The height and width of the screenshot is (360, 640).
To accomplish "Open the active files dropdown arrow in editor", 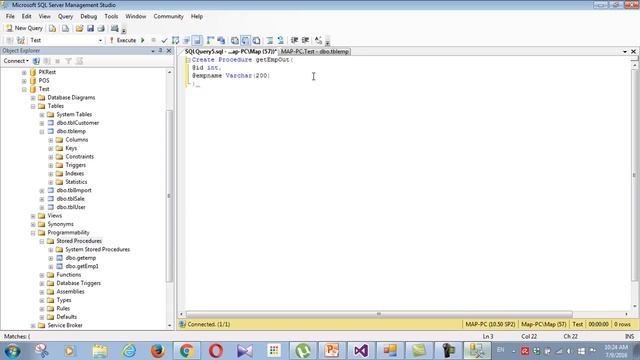I will coord(625,51).
